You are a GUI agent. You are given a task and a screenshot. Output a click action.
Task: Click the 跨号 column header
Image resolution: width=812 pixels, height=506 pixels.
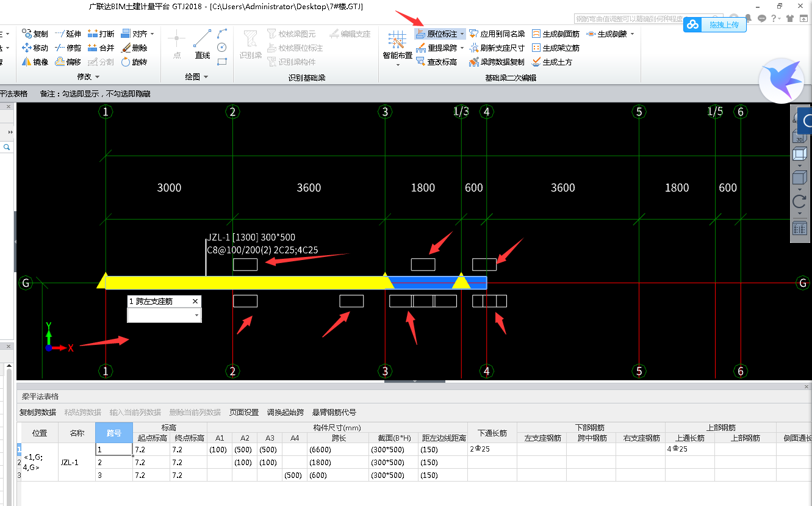tap(114, 433)
